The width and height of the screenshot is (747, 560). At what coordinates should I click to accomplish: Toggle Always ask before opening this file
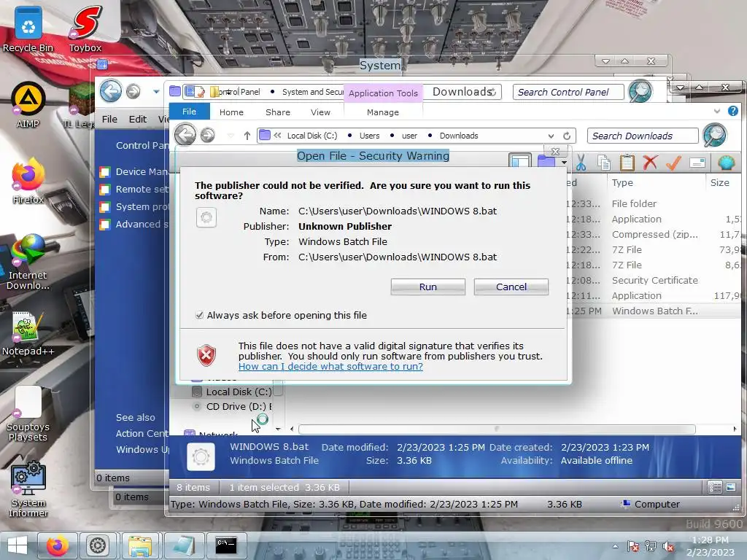pyautogui.click(x=199, y=315)
